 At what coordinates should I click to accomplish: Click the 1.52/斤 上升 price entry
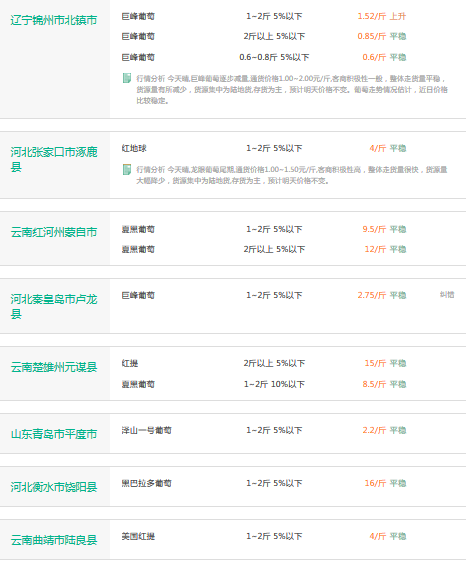[x=382, y=16]
